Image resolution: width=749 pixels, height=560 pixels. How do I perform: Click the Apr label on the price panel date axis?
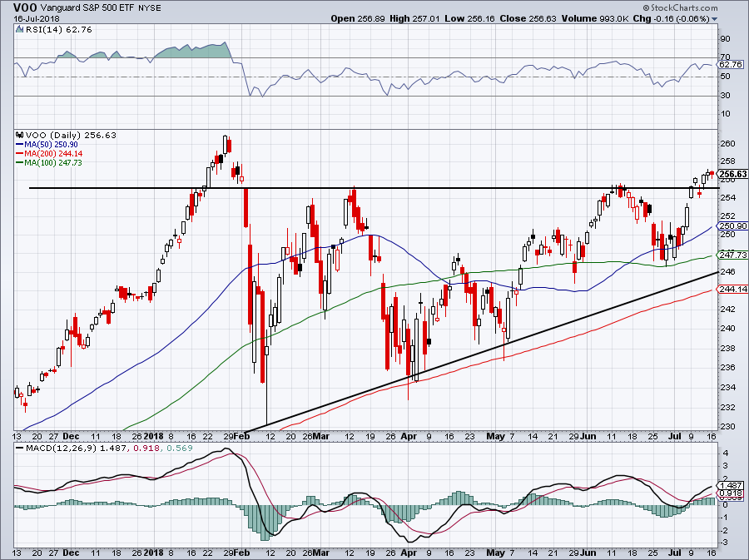click(409, 436)
